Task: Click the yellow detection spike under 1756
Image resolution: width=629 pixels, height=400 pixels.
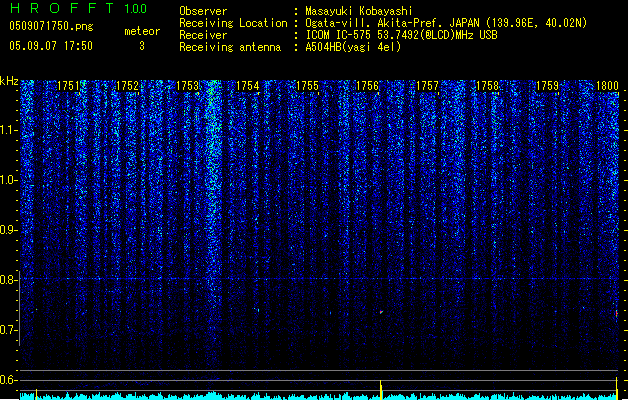Action: [x=381, y=390]
